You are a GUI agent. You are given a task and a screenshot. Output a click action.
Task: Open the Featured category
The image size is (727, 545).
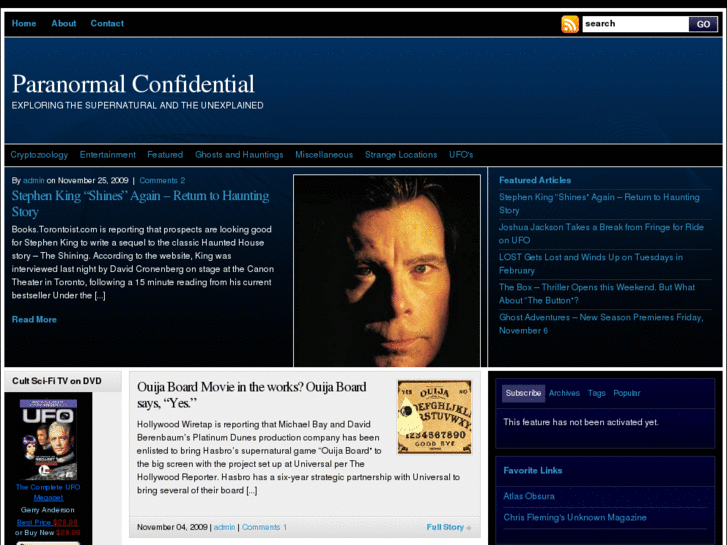165,155
